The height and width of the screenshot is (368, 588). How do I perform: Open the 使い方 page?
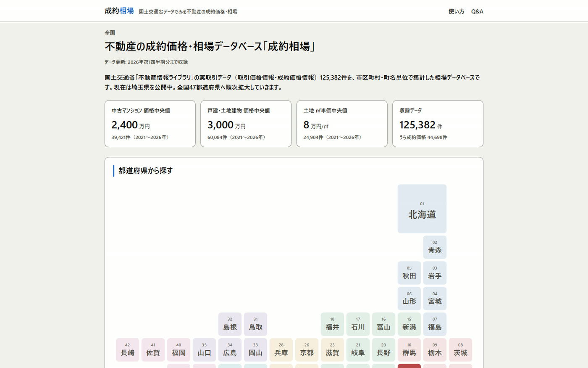(x=456, y=11)
